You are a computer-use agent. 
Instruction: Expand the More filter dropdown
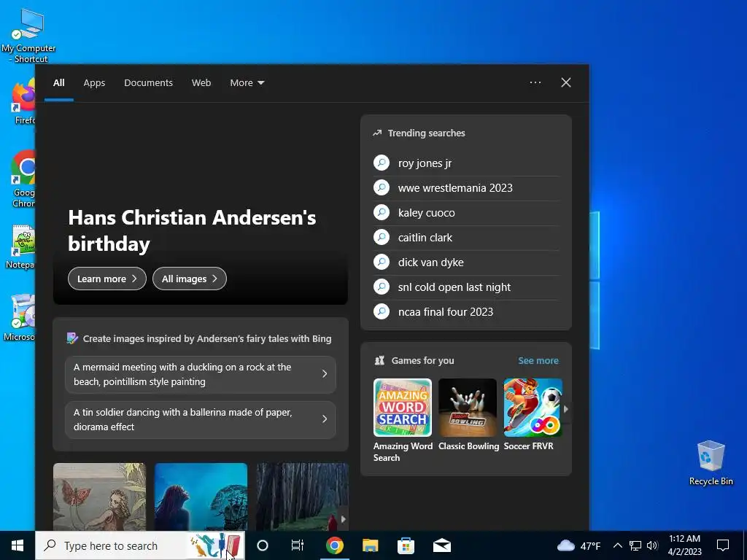pos(247,83)
